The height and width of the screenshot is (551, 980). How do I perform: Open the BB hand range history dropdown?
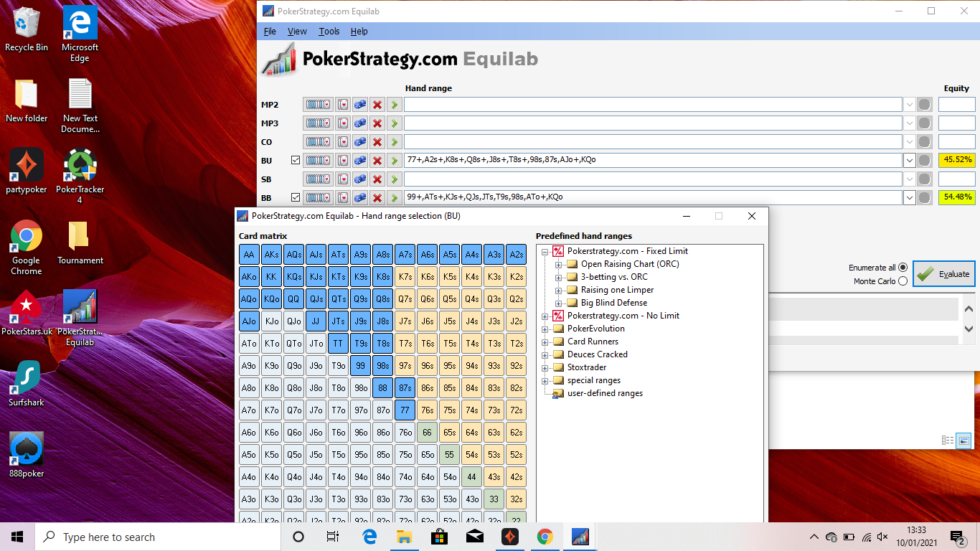pyautogui.click(x=910, y=197)
